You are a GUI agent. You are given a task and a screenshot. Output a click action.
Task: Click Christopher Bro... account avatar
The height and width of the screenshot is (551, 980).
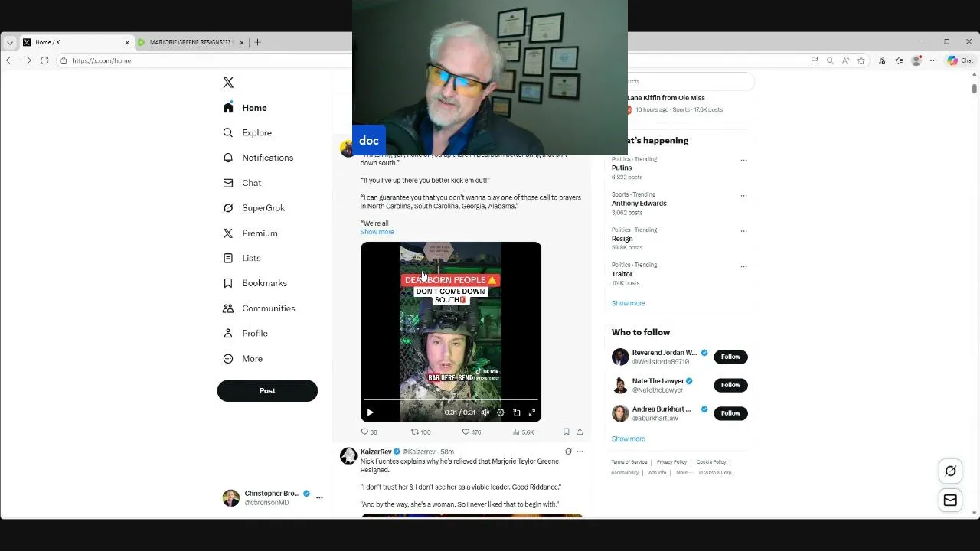[x=230, y=498]
